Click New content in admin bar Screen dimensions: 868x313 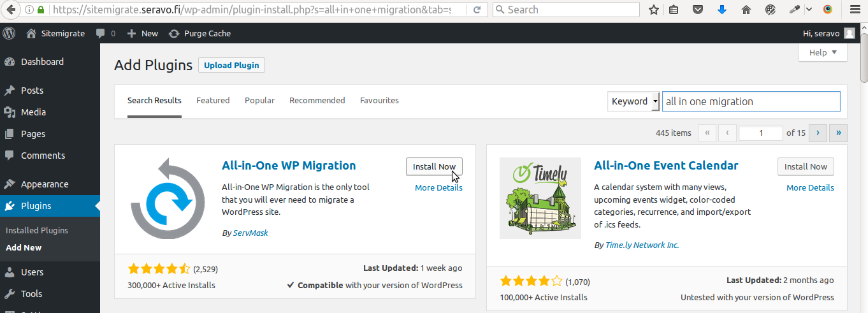tap(142, 33)
